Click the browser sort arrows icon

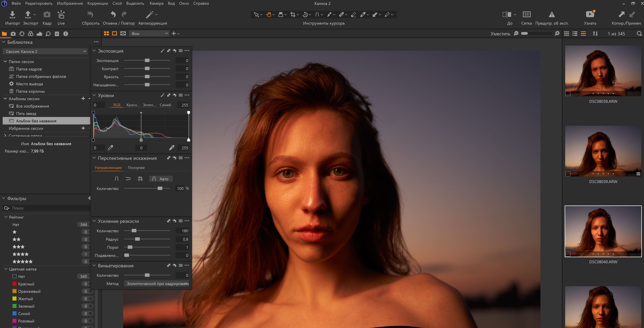coord(595,34)
